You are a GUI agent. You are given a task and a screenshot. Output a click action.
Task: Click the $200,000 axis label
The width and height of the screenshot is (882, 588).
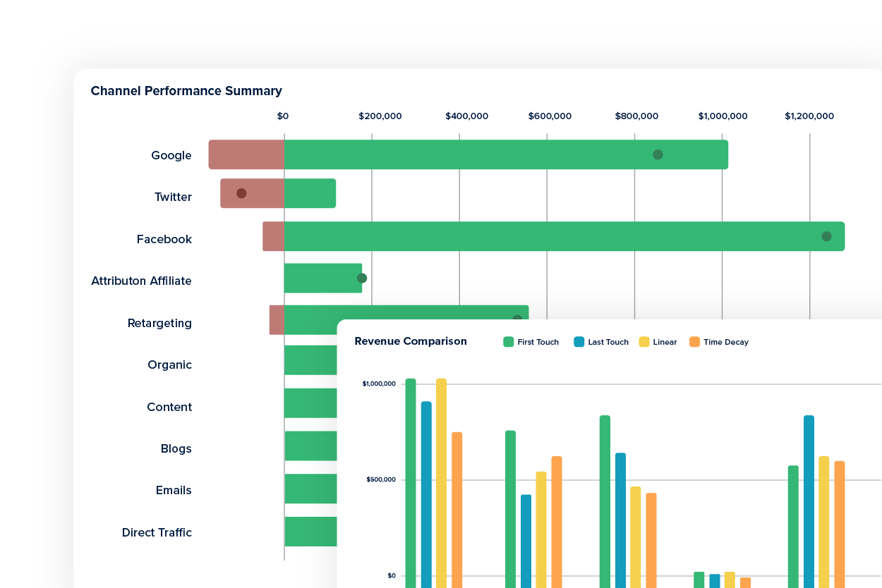click(380, 116)
